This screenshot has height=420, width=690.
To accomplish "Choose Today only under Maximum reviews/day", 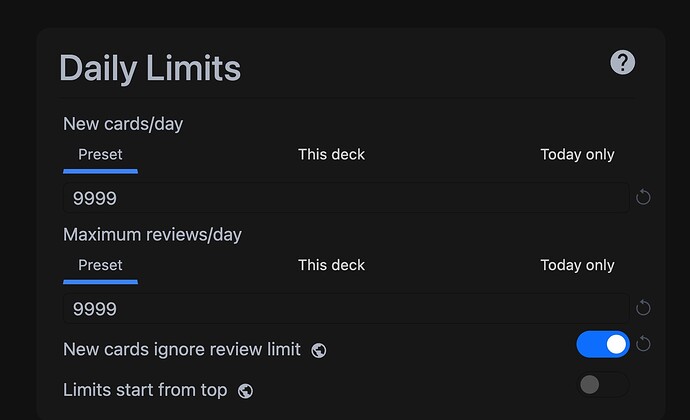I will tap(577, 265).
